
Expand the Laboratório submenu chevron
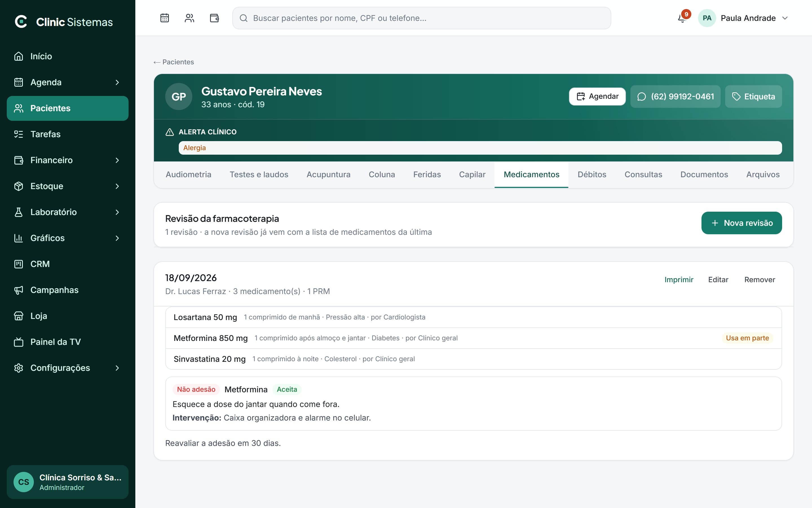pos(117,212)
